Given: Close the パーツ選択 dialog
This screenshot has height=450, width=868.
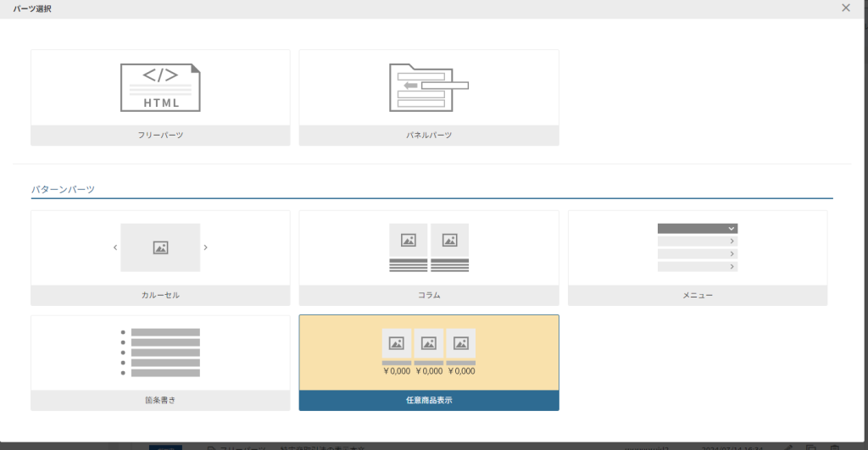Looking at the screenshot, I should (x=845, y=8).
